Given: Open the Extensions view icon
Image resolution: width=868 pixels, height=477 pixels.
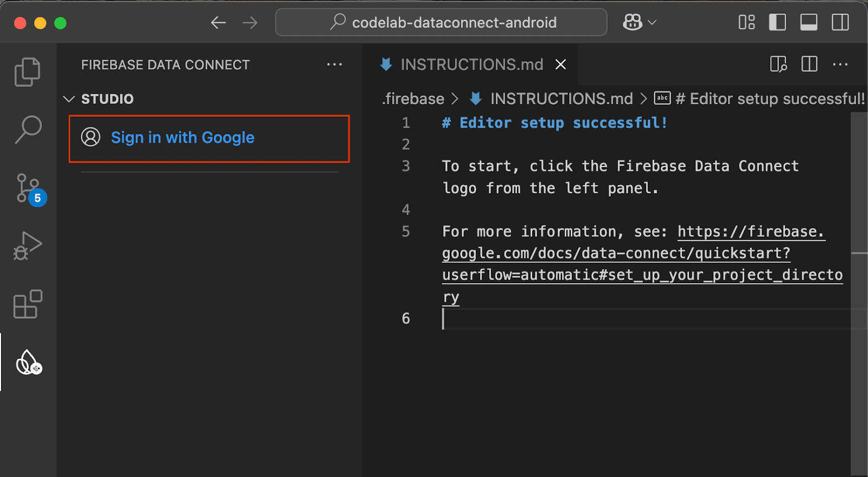Looking at the screenshot, I should tap(28, 304).
